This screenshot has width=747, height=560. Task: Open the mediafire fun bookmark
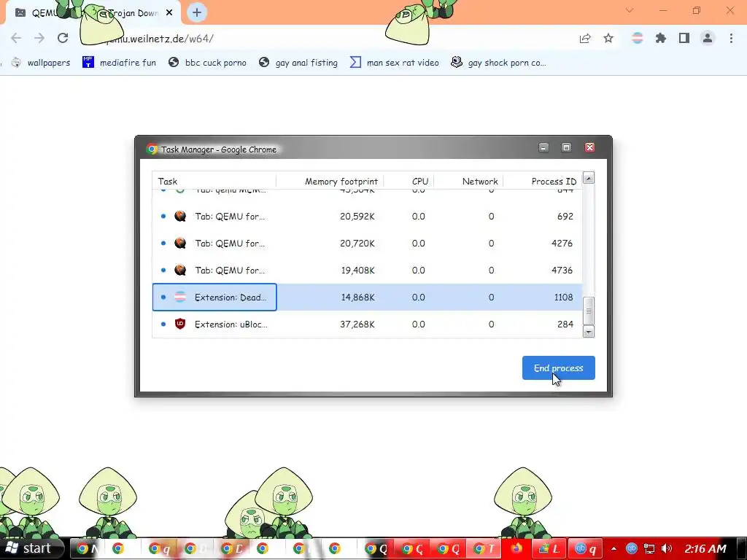tap(119, 63)
